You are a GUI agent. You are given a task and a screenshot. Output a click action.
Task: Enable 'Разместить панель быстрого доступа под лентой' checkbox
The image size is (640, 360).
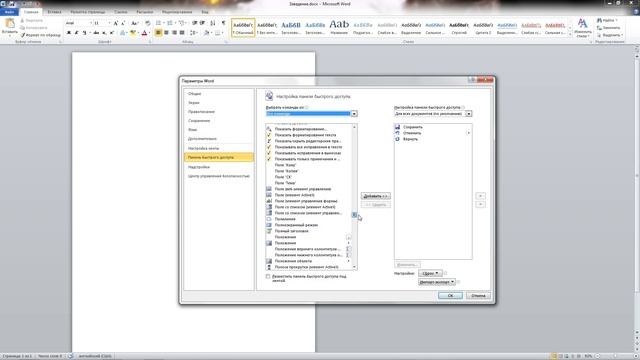[x=268, y=277]
